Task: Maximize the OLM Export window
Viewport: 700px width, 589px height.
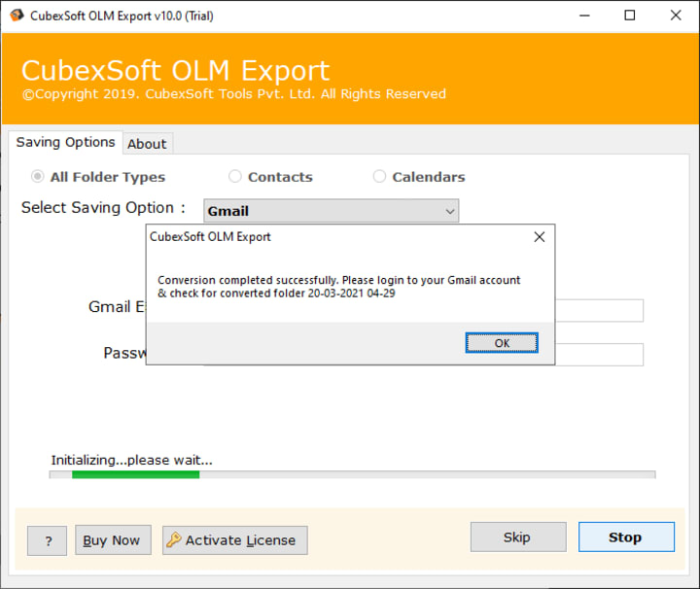Action: (x=629, y=16)
